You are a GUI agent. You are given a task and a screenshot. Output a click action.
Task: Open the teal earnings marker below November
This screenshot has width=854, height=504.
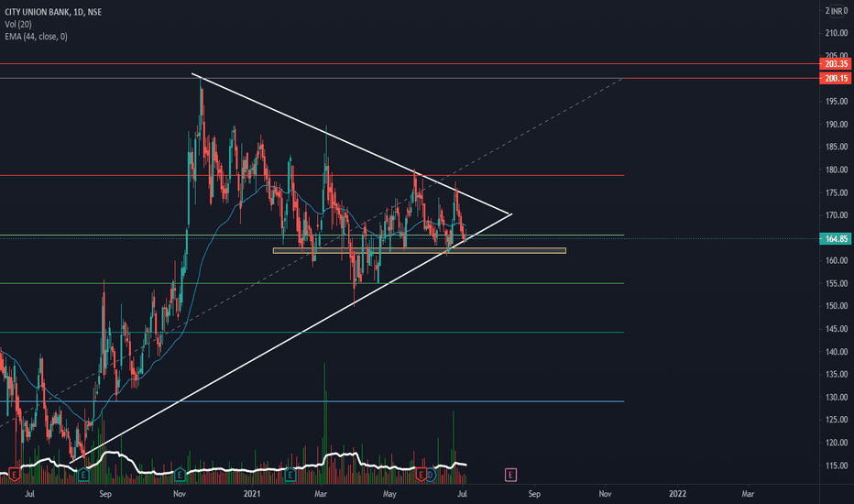click(180, 475)
